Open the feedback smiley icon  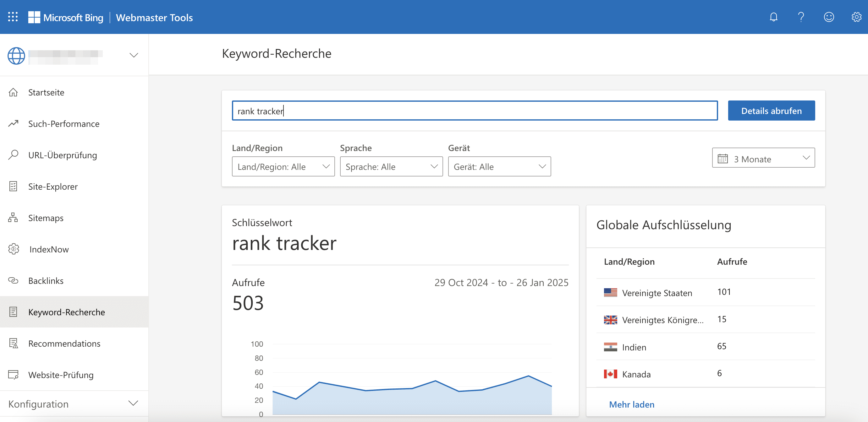[x=829, y=17]
